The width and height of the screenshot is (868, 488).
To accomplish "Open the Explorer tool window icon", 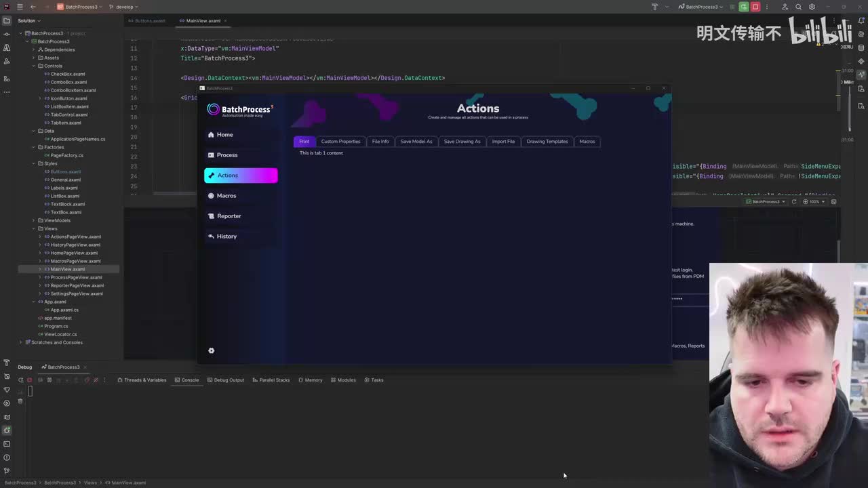I will [7, 20].
